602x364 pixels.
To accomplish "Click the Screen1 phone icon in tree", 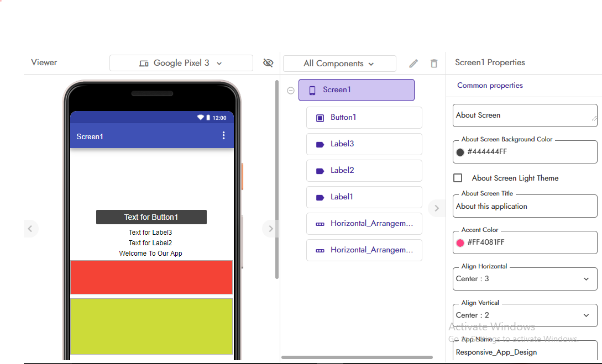I will [312, 91].
